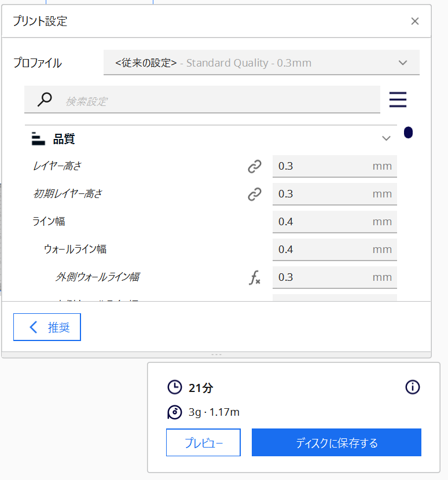448x480 pixels.
Task: Click the 品質 category icon
Action: [38, 139]
